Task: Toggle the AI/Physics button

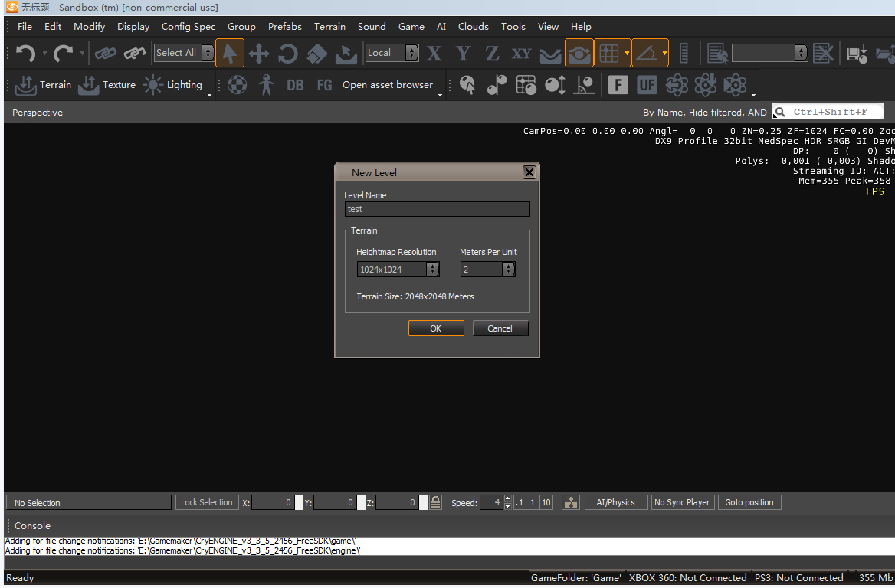Action: [615, 503]
